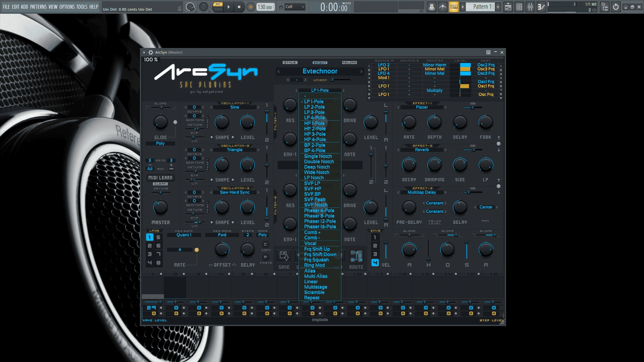
Task: Click the tempo field showing 130.000
Action: click(265, 7)
